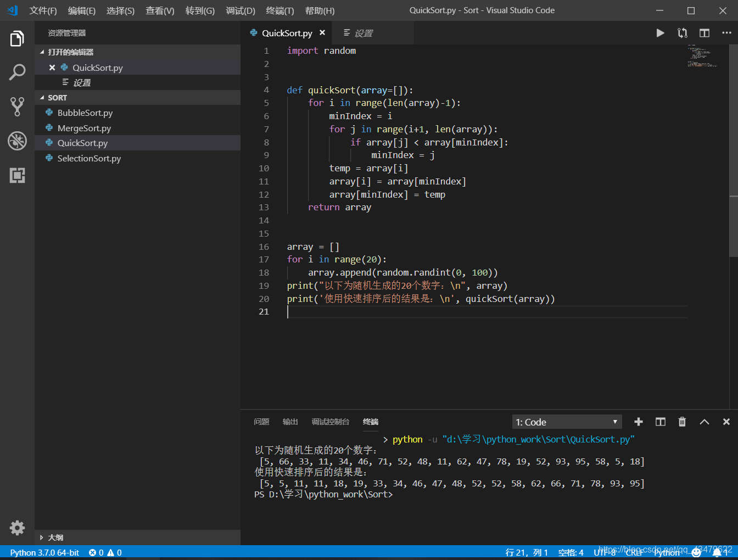Click the 资源管理器 explorer header title

point(67,33)
